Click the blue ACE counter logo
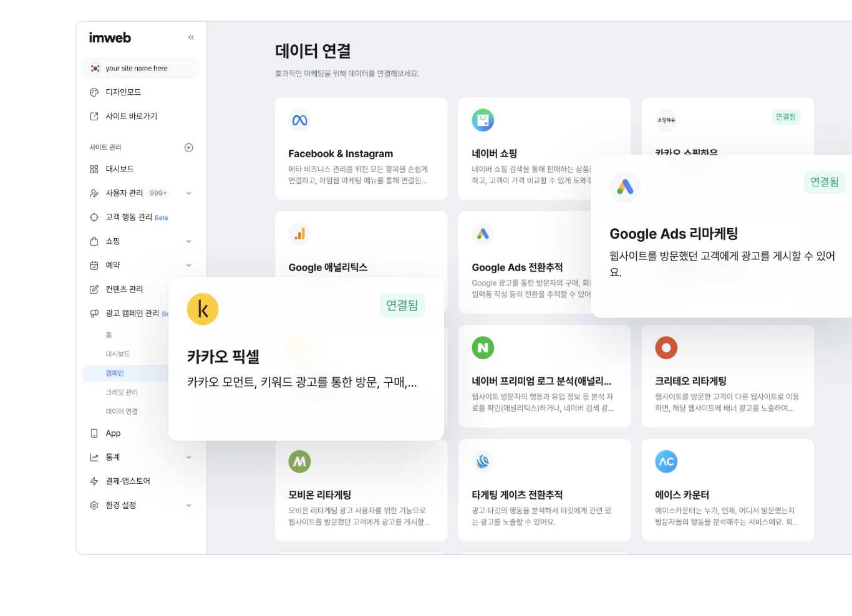This screenshot has width=852, height=616. 666,461
